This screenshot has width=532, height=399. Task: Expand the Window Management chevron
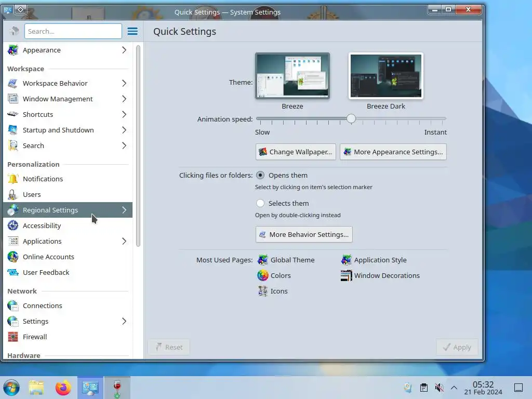point(124,99)
